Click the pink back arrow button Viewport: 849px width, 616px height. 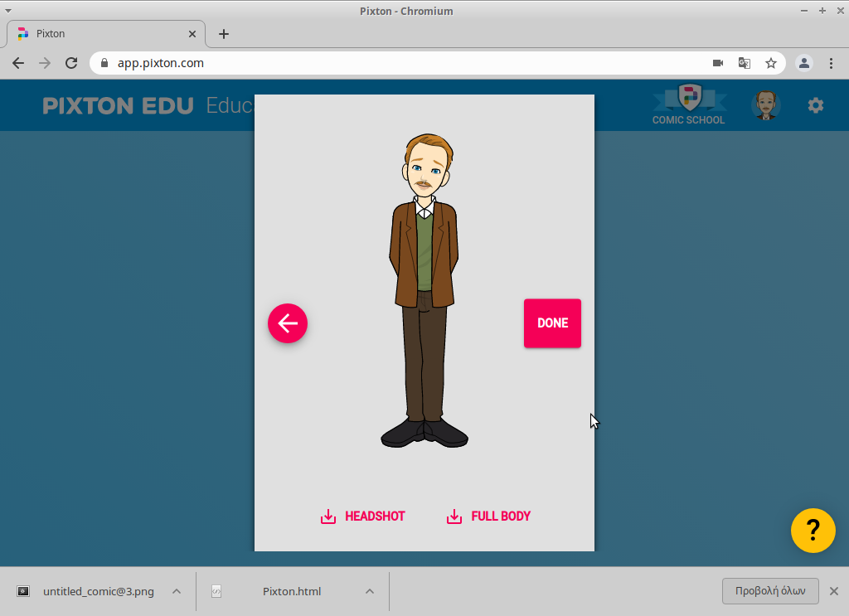point(288,323)
